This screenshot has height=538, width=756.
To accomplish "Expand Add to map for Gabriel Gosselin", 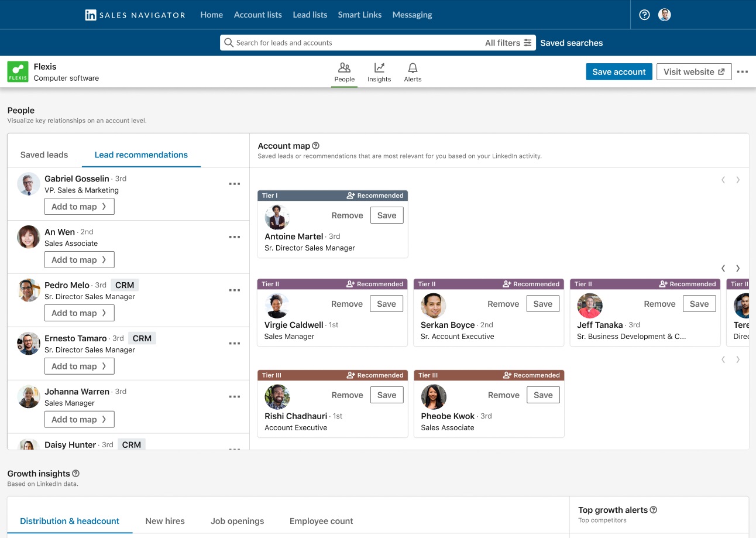I will 80,207.
